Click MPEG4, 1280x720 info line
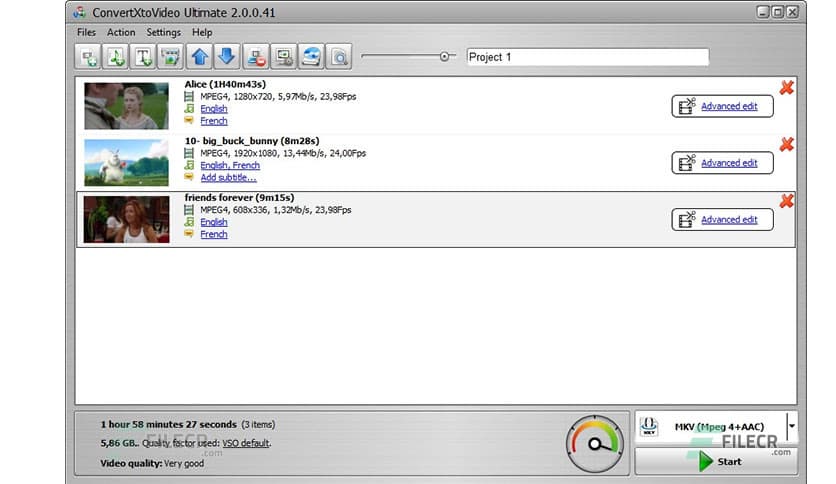The height and width of the screenshot is (484, 836). coord(278,96)
